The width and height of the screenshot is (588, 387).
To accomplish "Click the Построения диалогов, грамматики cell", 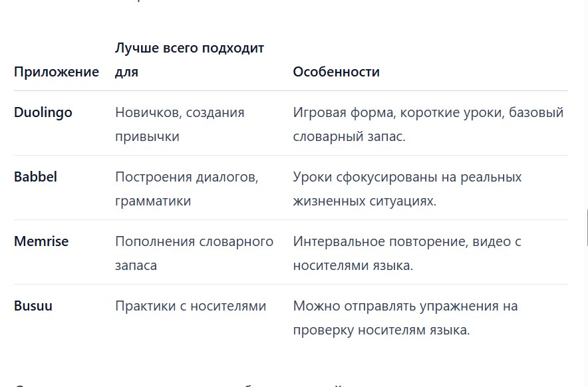I will click(186, 189).
